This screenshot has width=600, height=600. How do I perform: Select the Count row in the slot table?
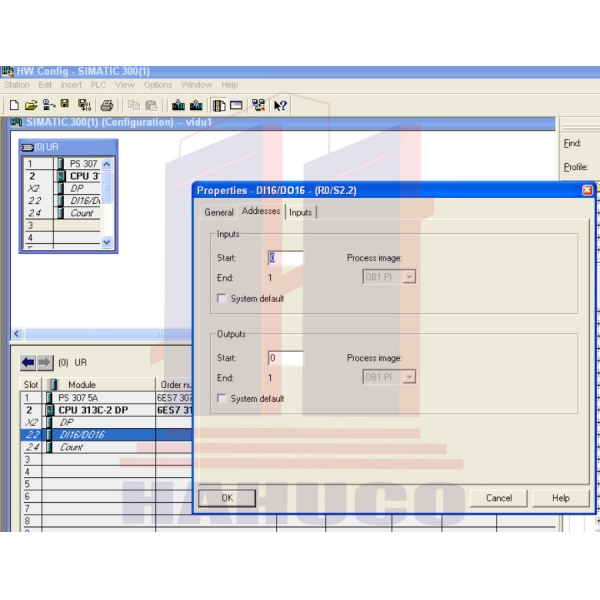click(107, 447)
